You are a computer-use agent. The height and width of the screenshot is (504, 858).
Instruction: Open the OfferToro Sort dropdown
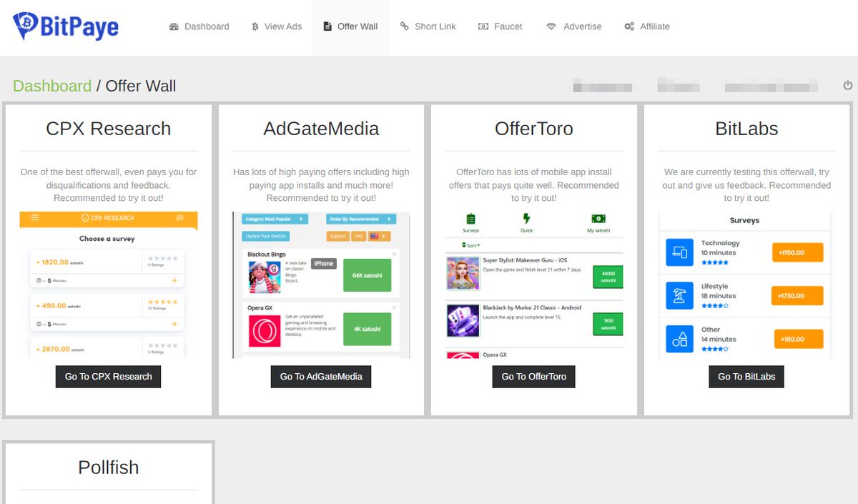click(x=471, y=245)
